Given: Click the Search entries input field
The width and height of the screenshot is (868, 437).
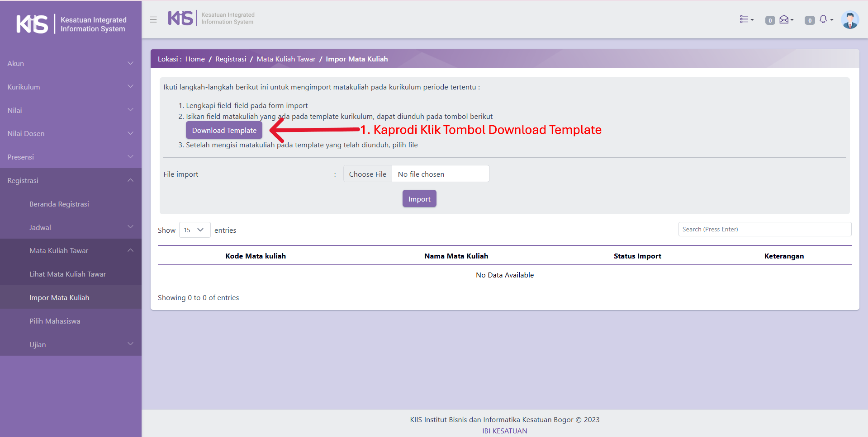Looking at the screenshot, I should click(764, 229).
